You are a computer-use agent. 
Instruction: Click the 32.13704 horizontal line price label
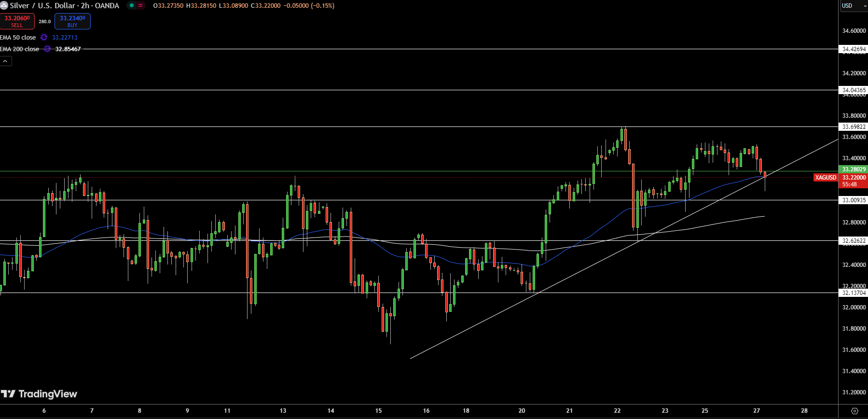click(x=854, y=293)
